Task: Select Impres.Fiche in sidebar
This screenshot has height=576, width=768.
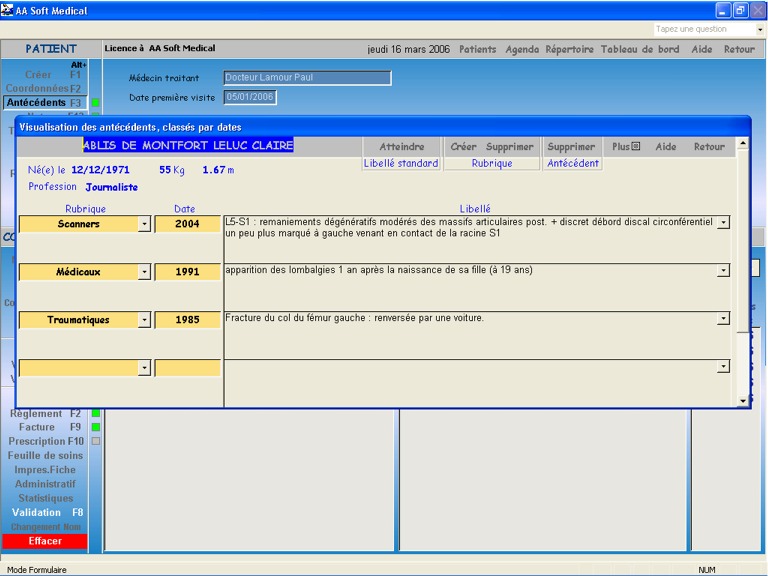Action: pos(45,470)
